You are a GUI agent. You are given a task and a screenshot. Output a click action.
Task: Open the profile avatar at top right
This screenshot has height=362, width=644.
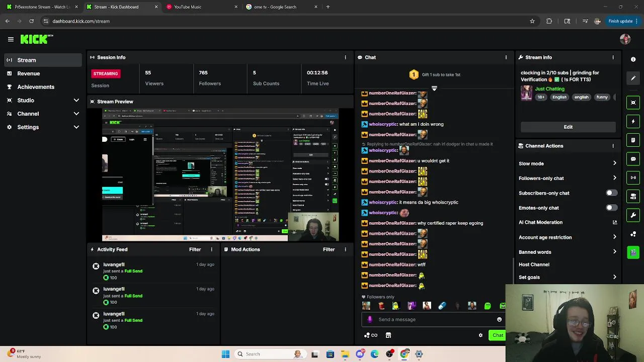[625, 39]
